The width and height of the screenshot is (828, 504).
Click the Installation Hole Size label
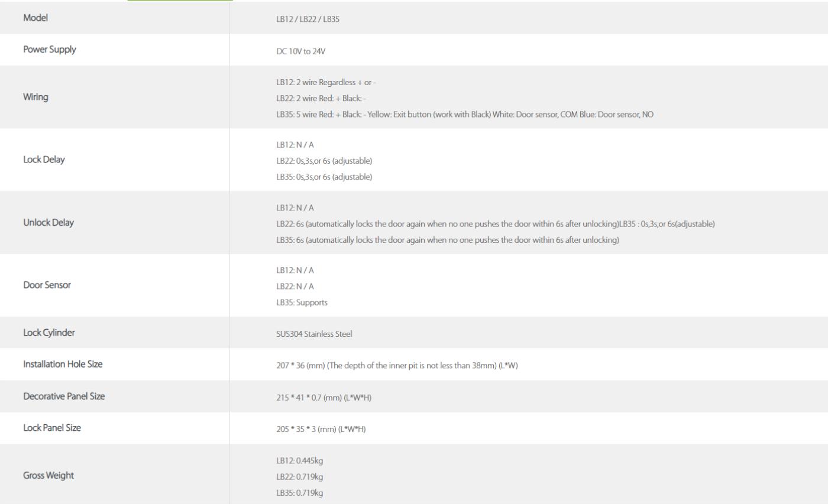click(x=63, y=364)
